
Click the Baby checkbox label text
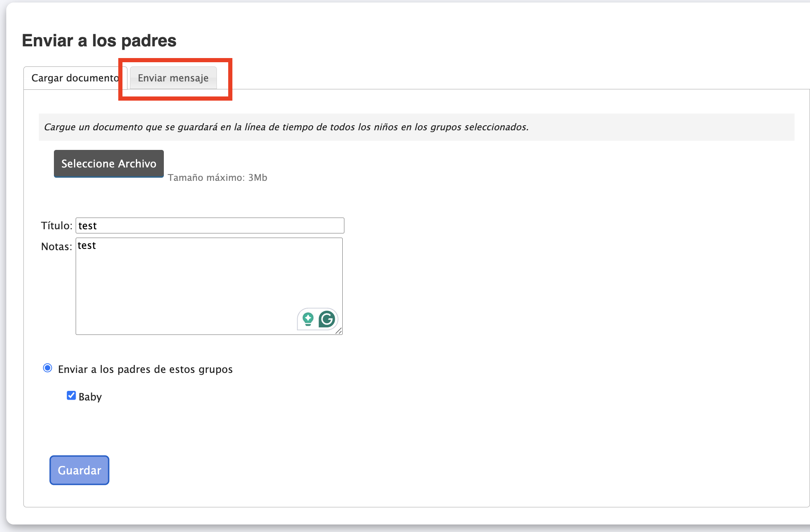click(x=90, y=397)
